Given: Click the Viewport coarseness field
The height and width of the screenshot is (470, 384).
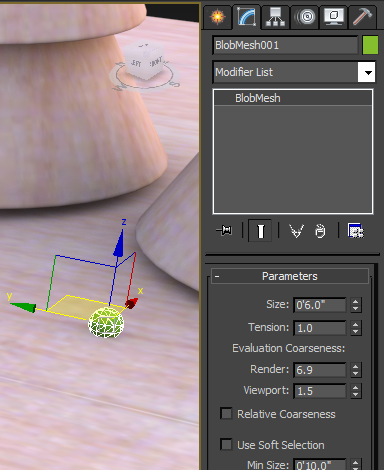Looking at the screenshot, I should click(320, 391).
